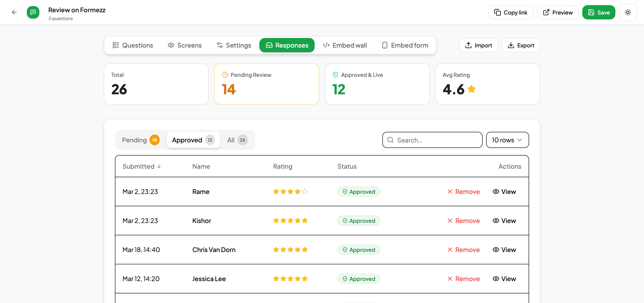
Task: Open the Screens tab
Action: coord(184,45)
